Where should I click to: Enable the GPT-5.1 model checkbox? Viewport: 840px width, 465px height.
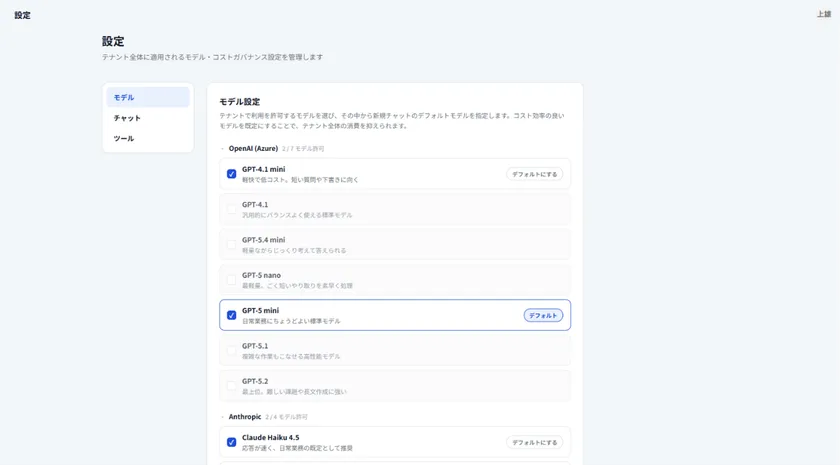pos(231,351)
